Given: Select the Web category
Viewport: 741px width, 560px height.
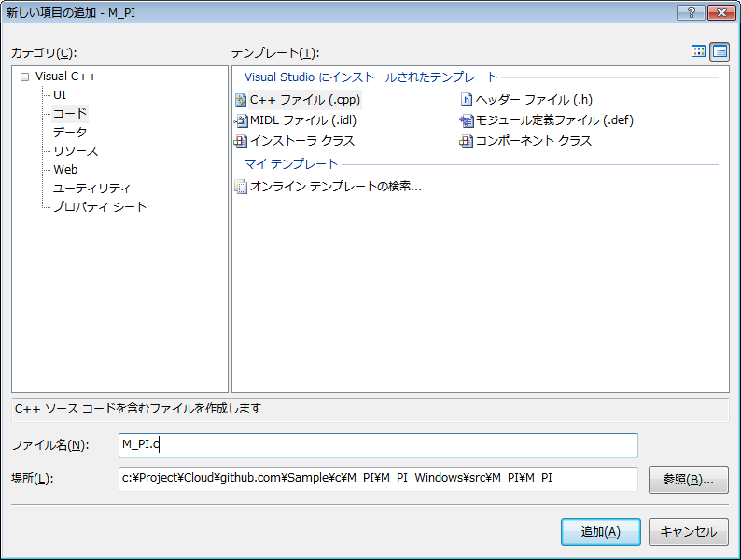Looking at the screenshot, I should pos(65,169).
